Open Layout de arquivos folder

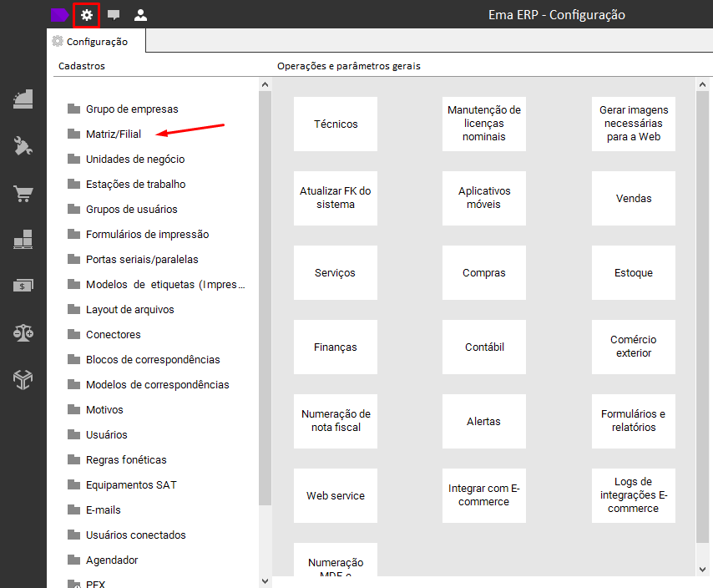(120, 309)
